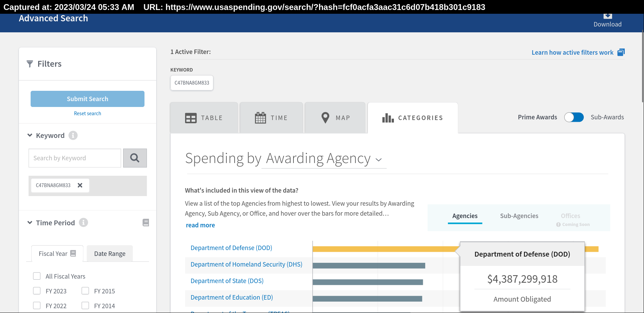Toggle Prime Awards to Sub-Awards switch
This screenshot has height=313, width=644.
[x=574, y=117]
